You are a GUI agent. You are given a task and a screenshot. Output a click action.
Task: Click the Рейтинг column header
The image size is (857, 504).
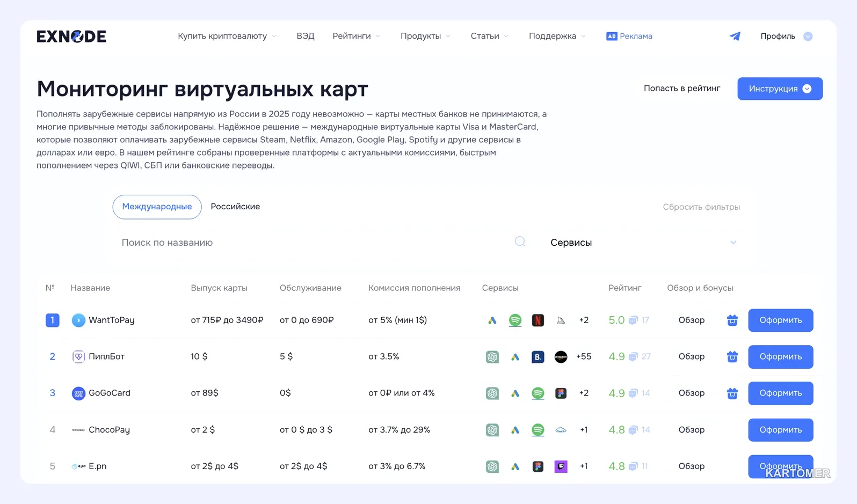(625, 288)
